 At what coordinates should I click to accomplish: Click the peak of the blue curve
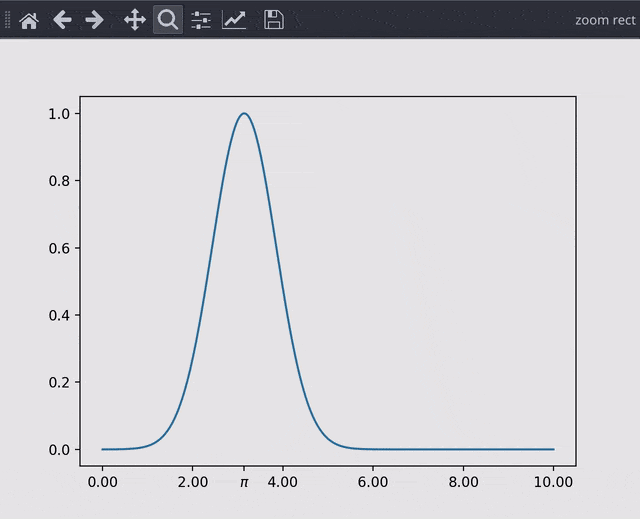(x=244, y=113)
